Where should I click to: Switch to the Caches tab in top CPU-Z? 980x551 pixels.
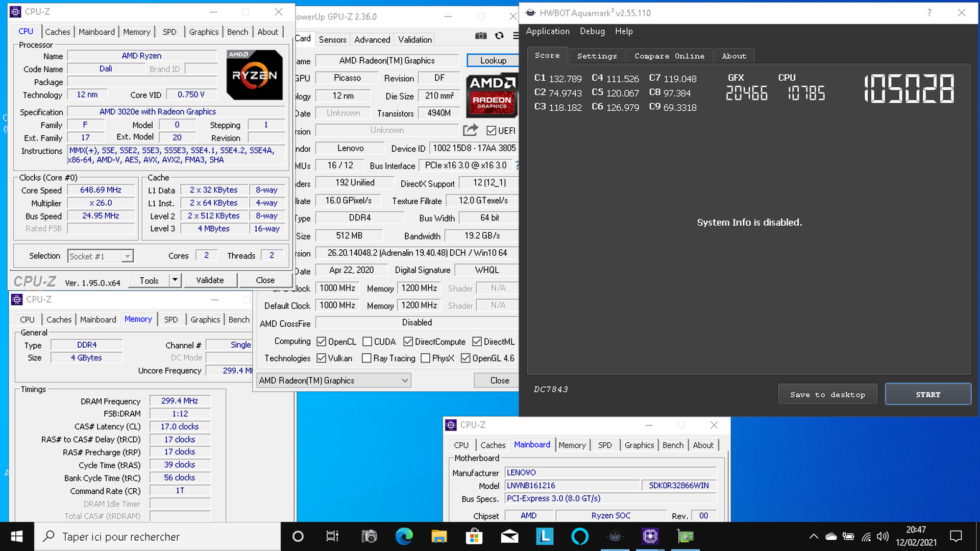pos(57,32)
